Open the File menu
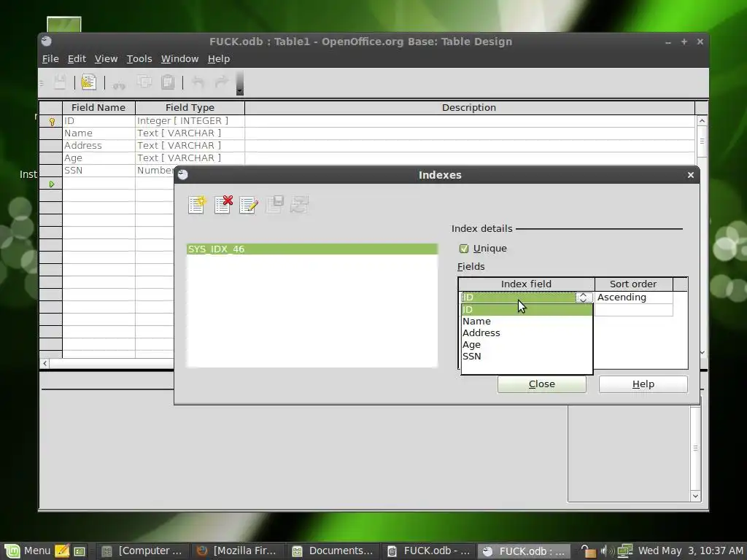 point(50,58)
